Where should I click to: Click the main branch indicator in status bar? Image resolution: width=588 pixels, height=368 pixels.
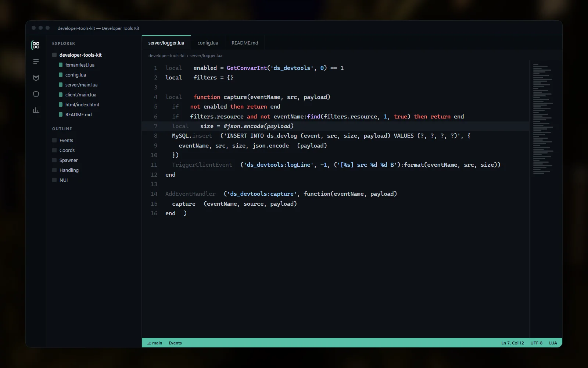click(x=155, y=343)
